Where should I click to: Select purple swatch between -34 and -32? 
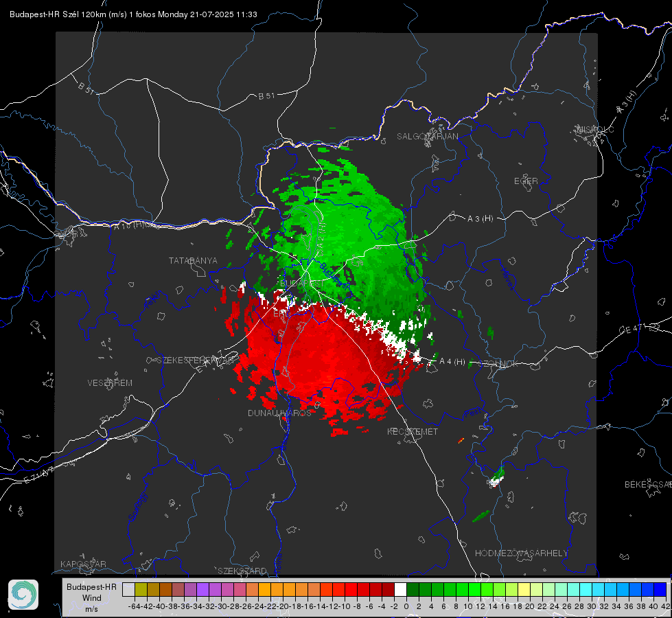(202, 589)
